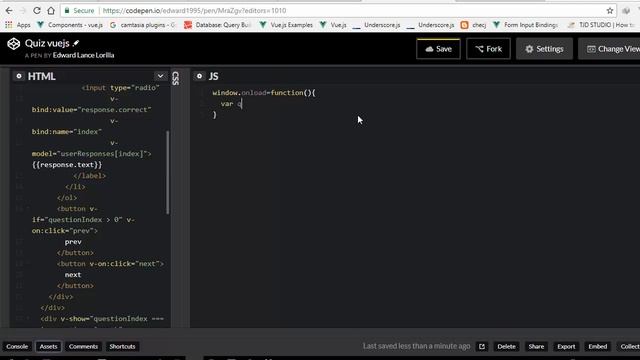
Task: Open Collections button in the footer
Action: coord(629,347)
